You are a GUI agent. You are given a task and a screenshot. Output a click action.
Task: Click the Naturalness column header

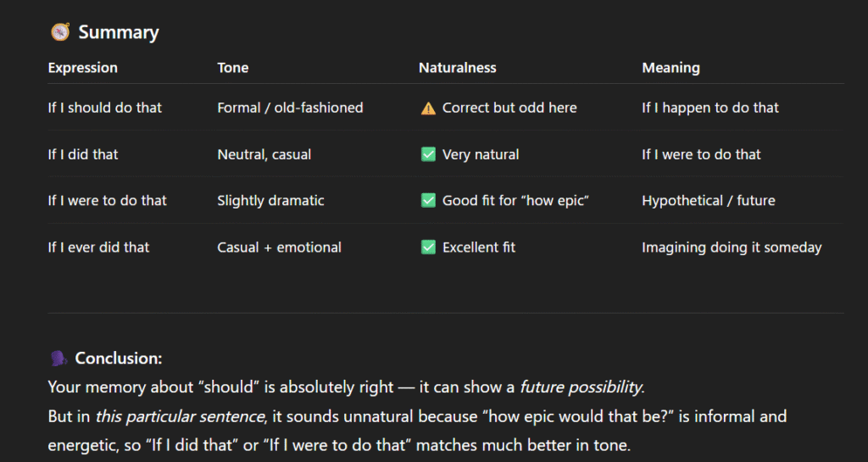point(458,68)
